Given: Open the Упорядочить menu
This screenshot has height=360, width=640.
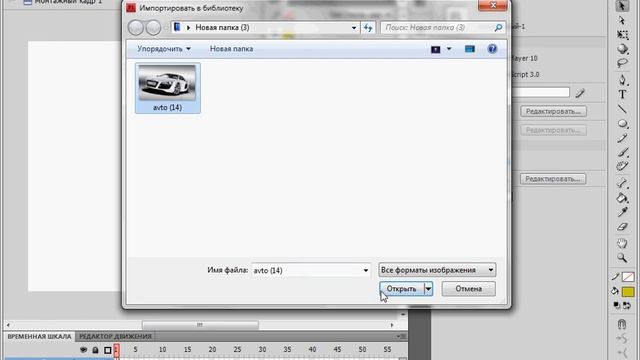Looking at the screenshot, I should [x=164, y=49].
